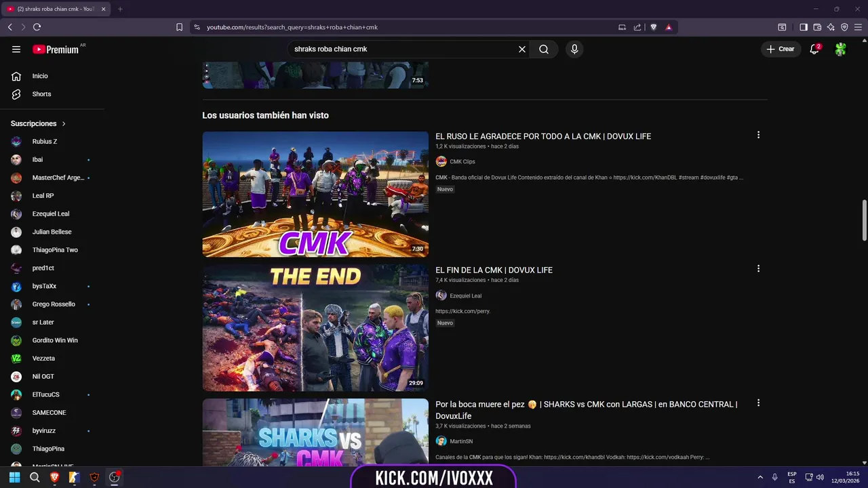
Task: Open the YouTube hamburger guide menu
Action: tap(16, 49)
